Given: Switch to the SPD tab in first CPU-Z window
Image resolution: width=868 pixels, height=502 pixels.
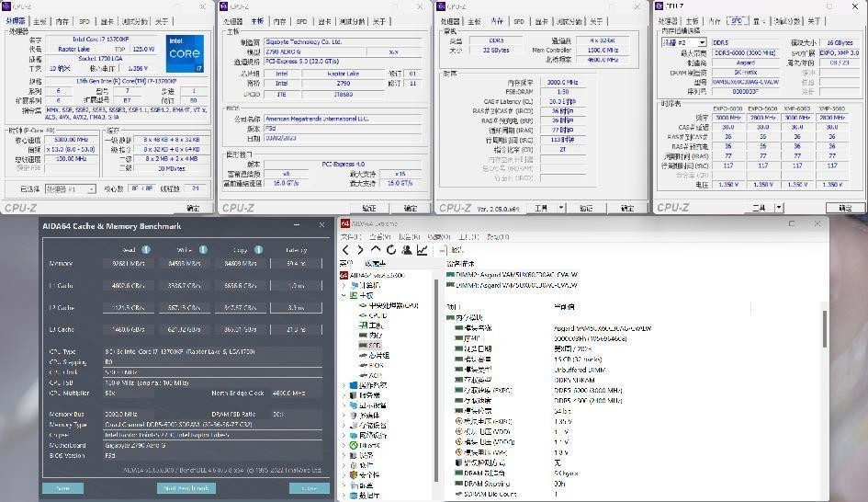Looking at the screenshot, I should (x=85, y=20).
